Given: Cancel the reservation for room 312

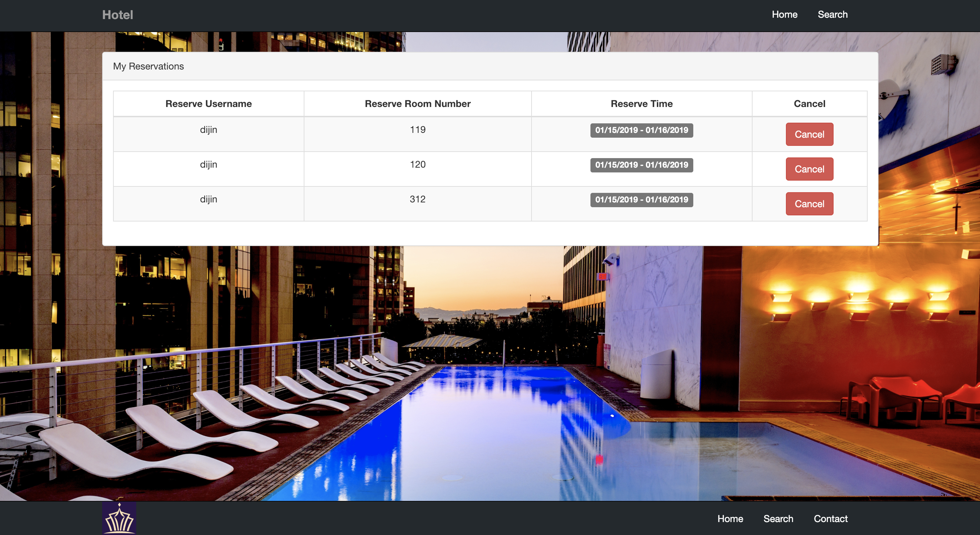Looking at the screenshot, I should pyautogui.click(x=809, y=204).
